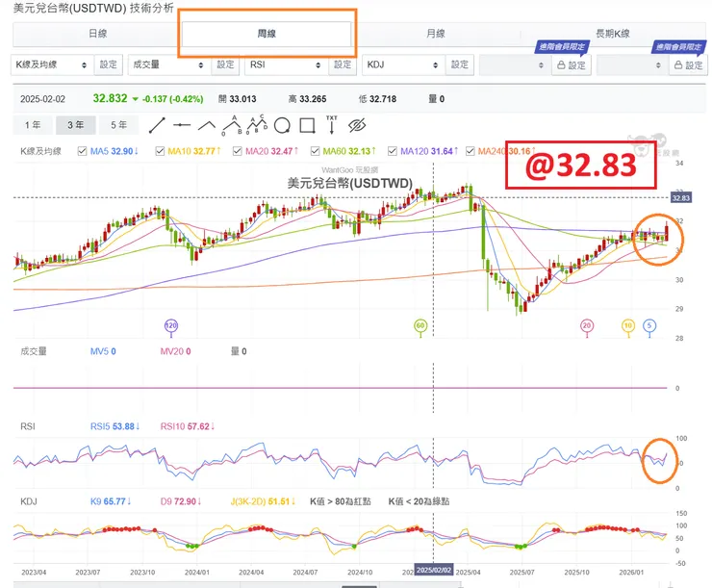Click K9 65.77 value

point(111,501)
